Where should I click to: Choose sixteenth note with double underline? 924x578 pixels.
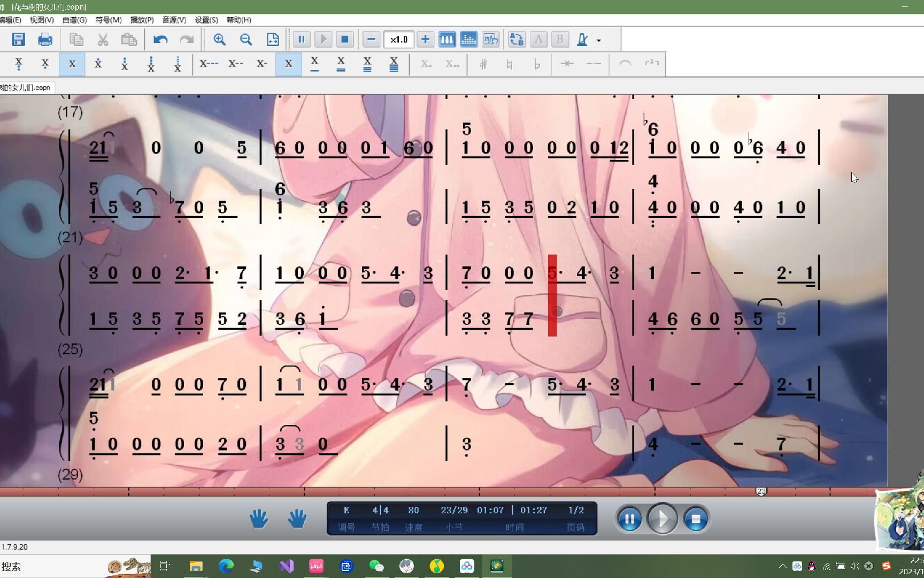click(341, 64)
